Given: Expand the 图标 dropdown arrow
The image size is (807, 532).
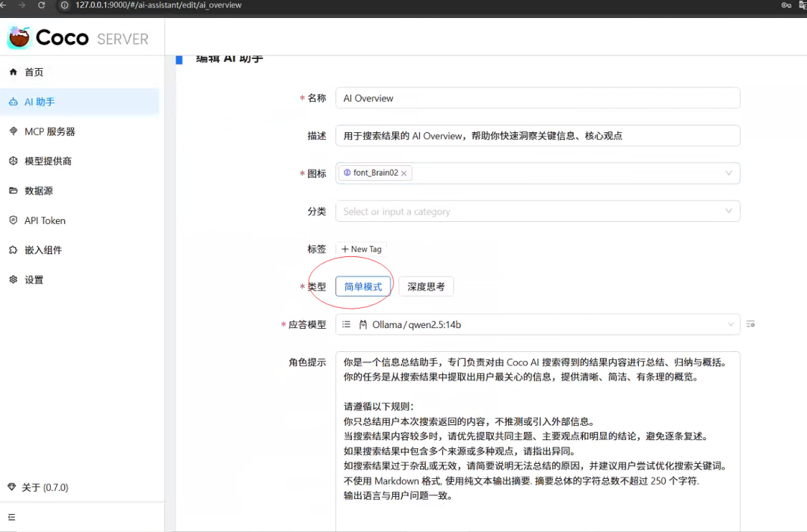Looking at the screenshot, I should pos(729,173).
